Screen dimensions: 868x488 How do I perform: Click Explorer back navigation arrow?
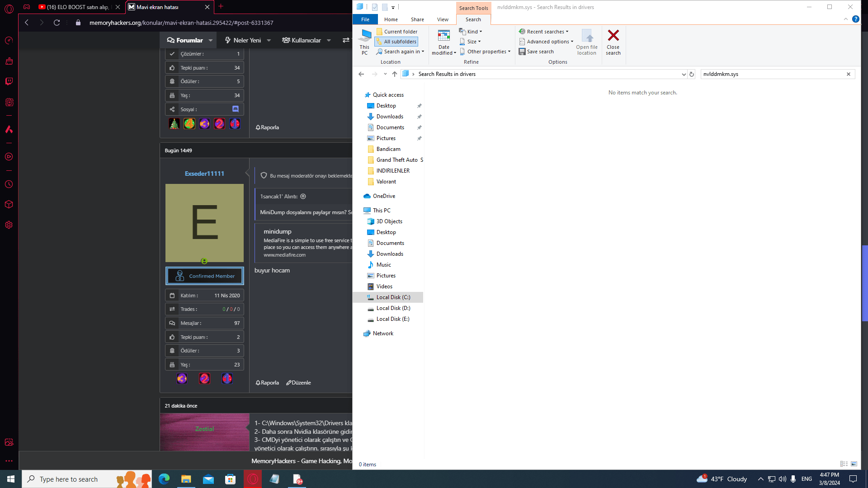361,74
